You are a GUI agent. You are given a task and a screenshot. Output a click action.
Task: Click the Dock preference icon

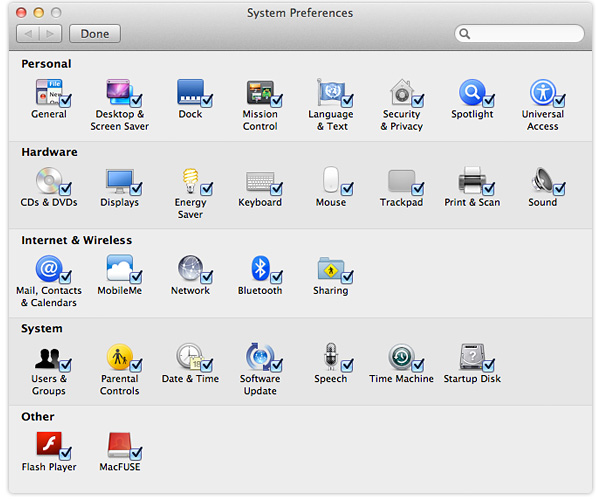pyautogui.click(x=190, y=92)
